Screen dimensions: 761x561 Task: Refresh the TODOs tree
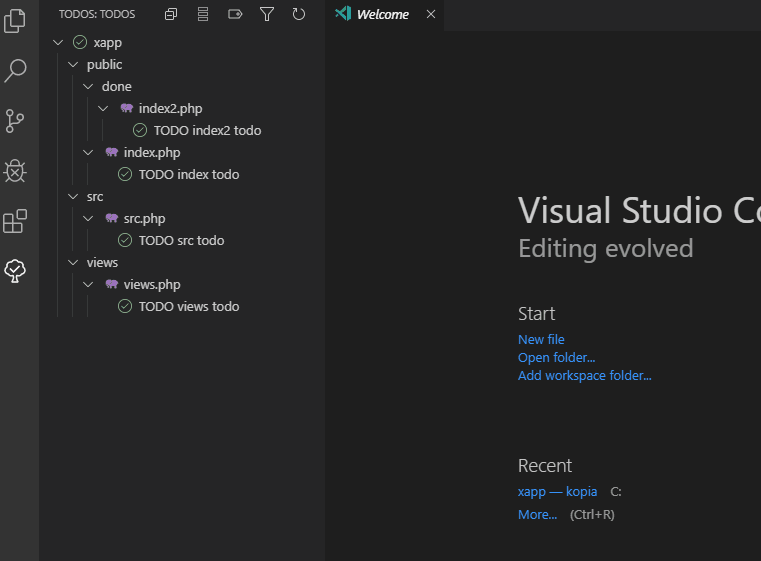299,15
